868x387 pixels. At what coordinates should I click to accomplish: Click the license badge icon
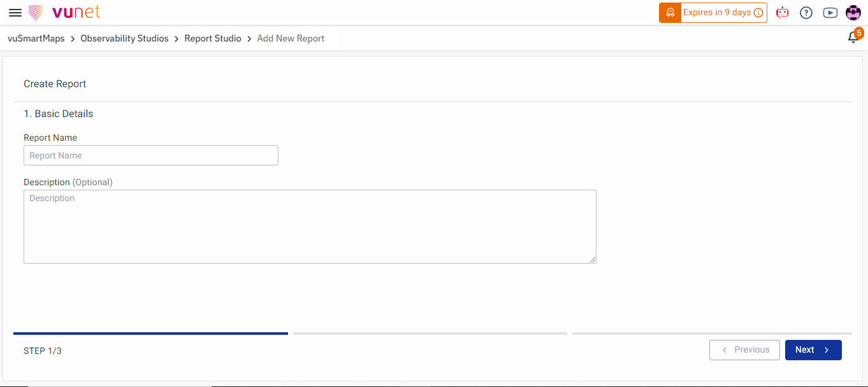coord(670,13)
